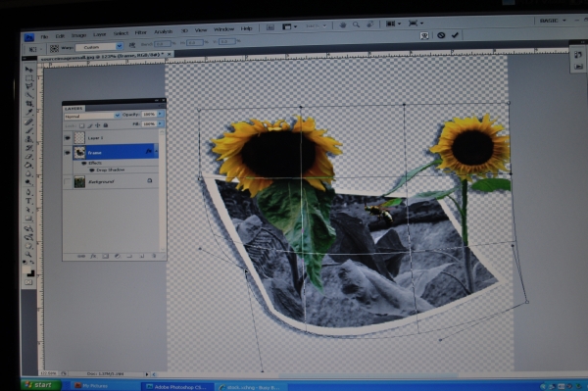Switch to the stock.xchng browser taskbar button

251,387
